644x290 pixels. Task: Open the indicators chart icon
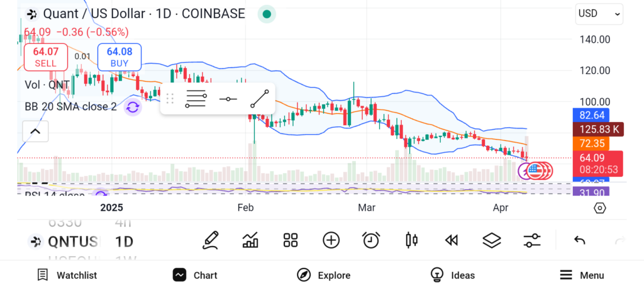coord(250,240)
